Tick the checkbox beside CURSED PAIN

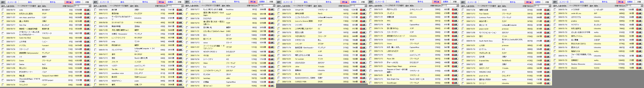coord(279,82)
